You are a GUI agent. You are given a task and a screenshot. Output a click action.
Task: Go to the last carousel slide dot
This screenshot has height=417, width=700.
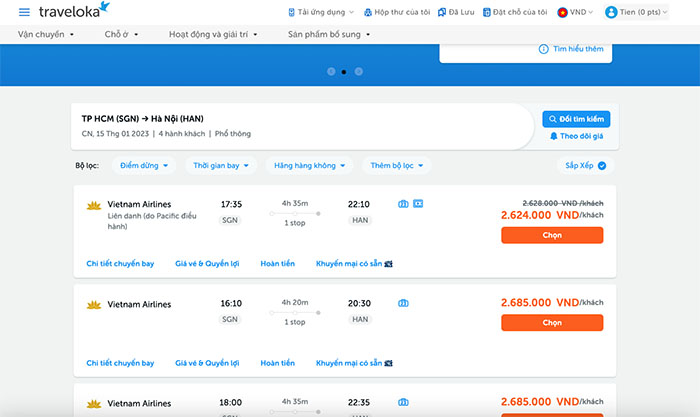click(x=358, y=71)
